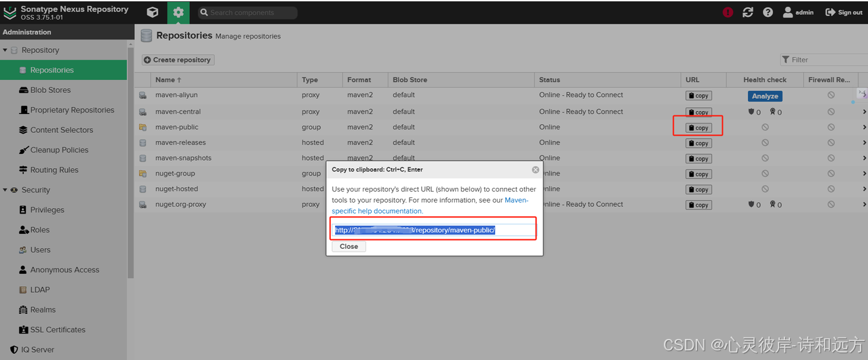The image size is (868, 360).
Task: Close the copy dialog with X icon
Action: [x=535, y=169]
